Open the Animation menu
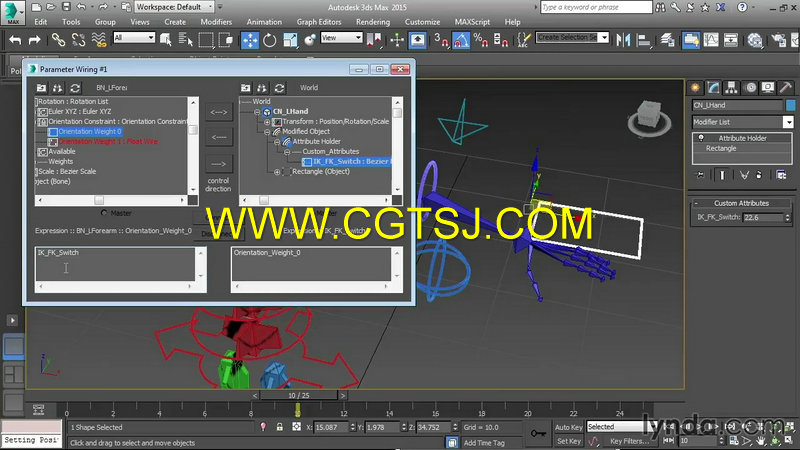The width and height of the screenshot is (800, 450). (x=264, y=22)
